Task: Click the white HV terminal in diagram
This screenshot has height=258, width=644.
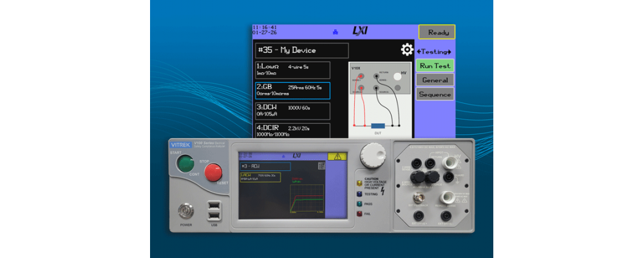Action: (397, 76)
